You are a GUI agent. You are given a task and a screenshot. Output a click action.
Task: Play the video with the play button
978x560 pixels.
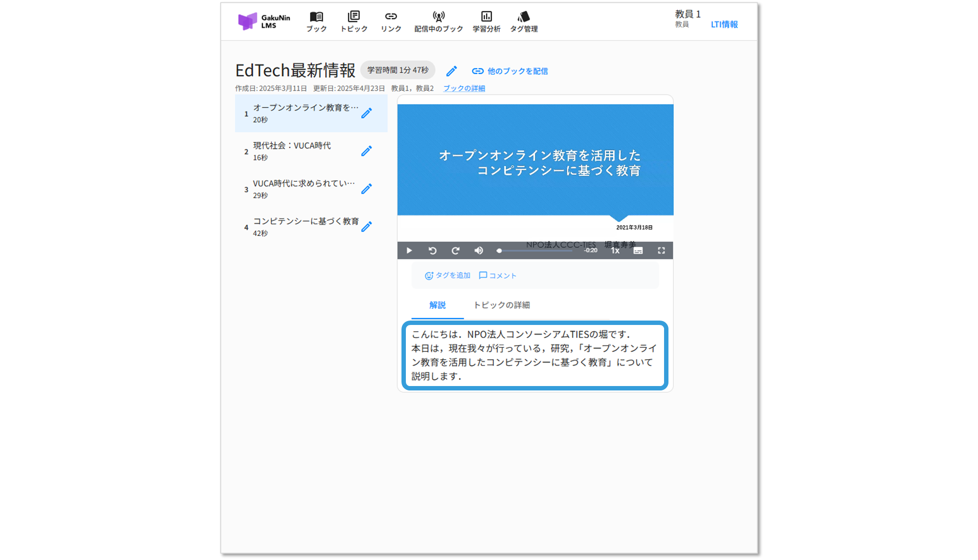click(x=409, y=251)
